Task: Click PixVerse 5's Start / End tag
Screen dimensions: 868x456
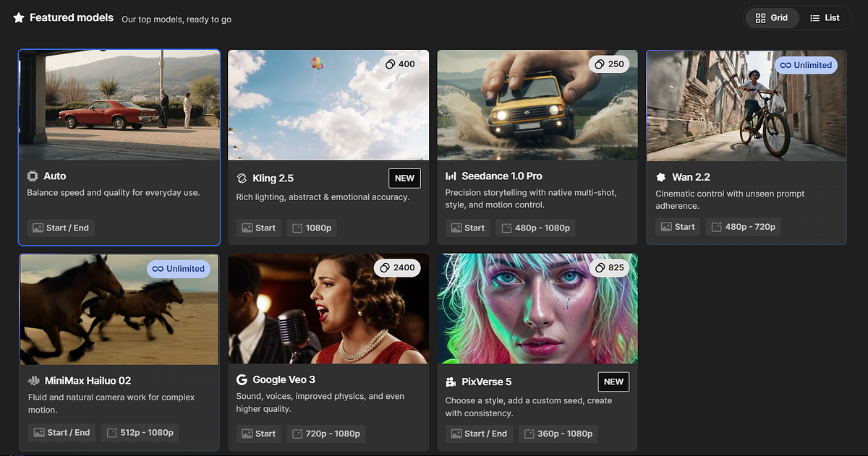Action: tap(479, 434)
